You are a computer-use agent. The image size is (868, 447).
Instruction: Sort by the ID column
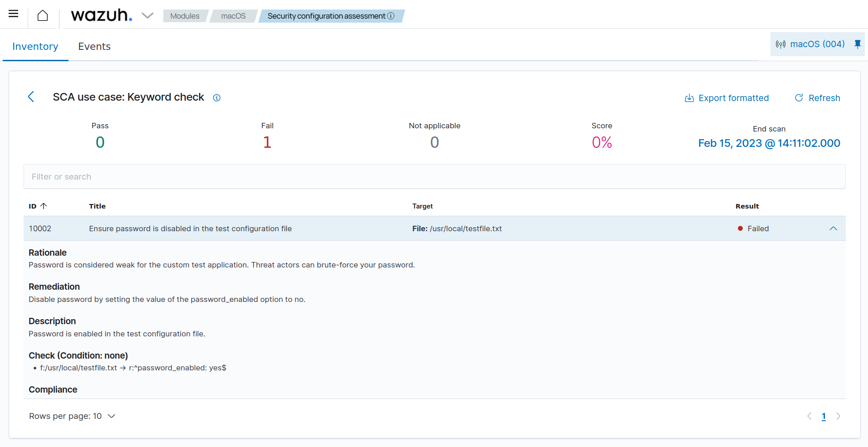pos(38,206)
